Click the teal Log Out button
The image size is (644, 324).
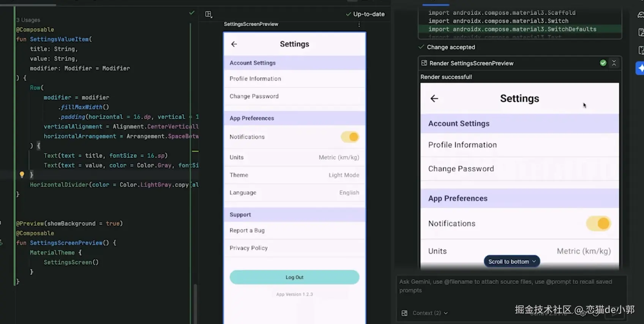(x=294, y=277)
